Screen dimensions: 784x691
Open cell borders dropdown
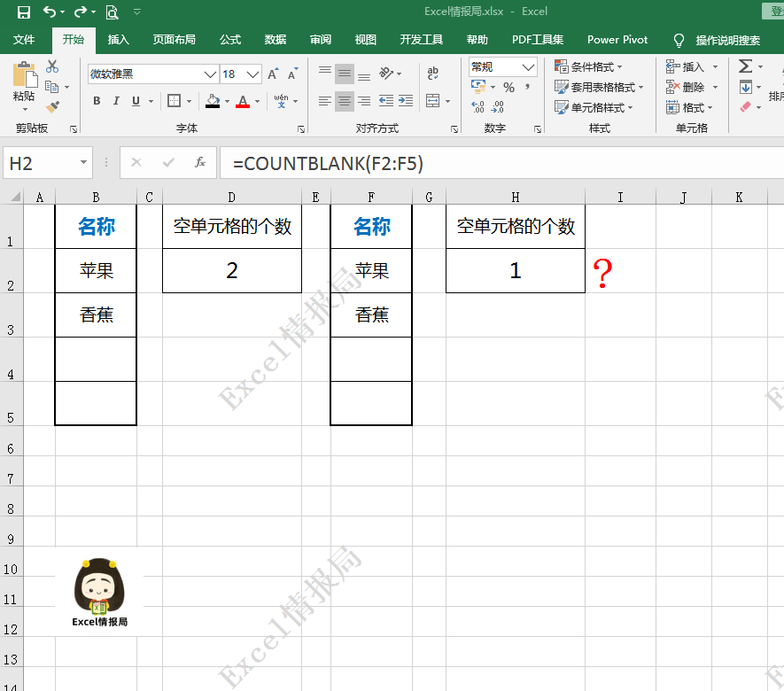tap(189, 101)
